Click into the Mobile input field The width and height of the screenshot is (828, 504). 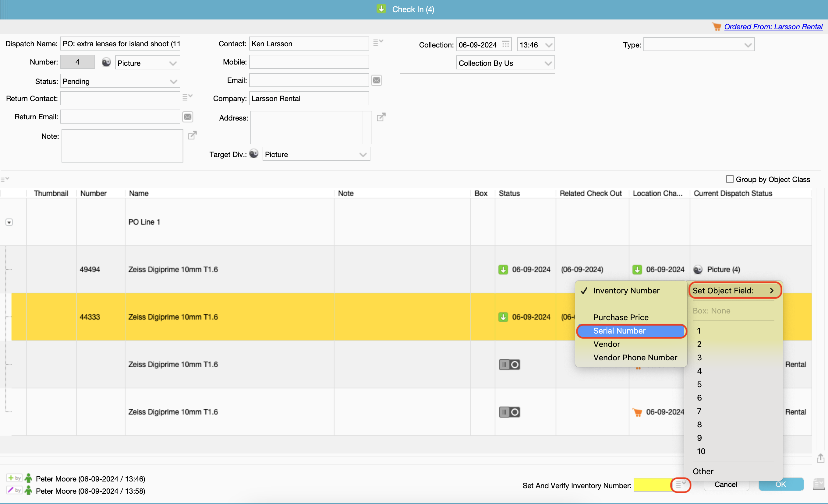pos(309,62)
